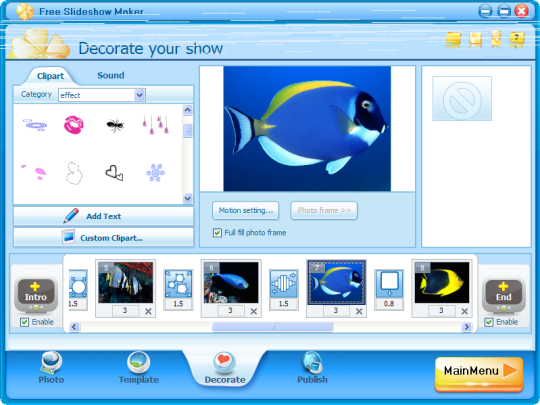Add the hanging pink tassels clipart

pos(155,125)
